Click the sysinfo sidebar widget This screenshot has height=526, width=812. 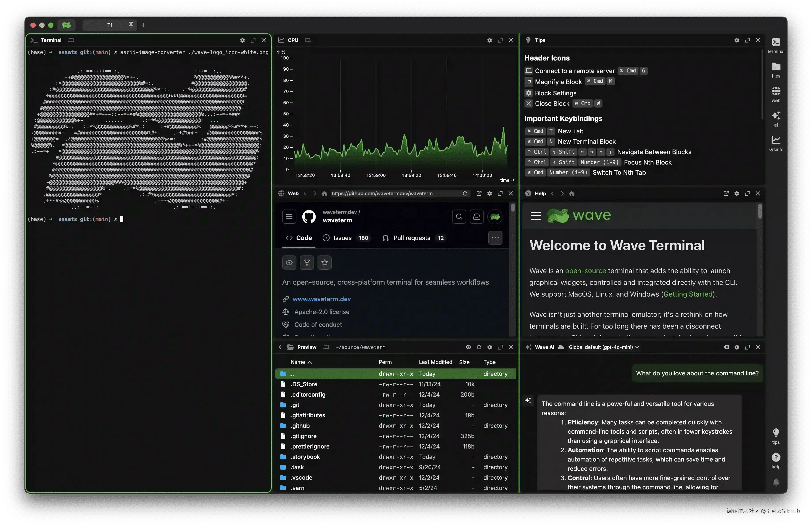[776, 143]
